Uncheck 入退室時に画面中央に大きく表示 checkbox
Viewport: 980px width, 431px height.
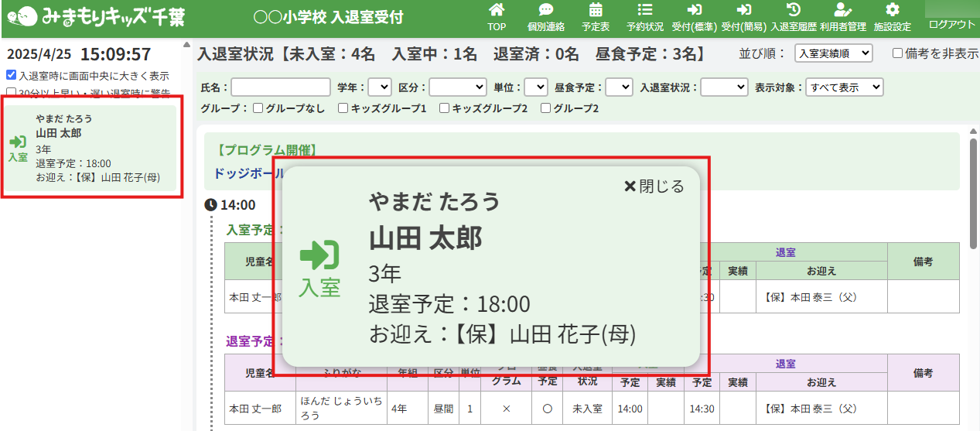click(x=11, y=76)
